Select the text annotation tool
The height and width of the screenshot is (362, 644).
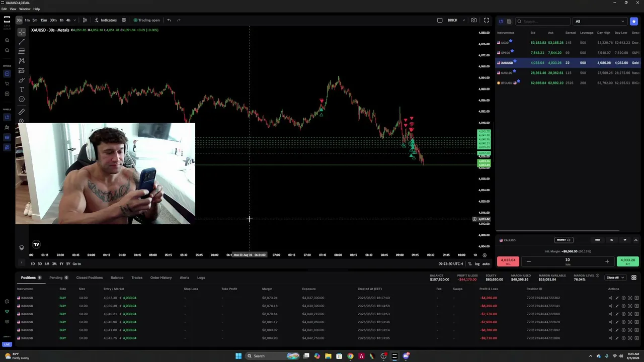[x=22, y=89]
